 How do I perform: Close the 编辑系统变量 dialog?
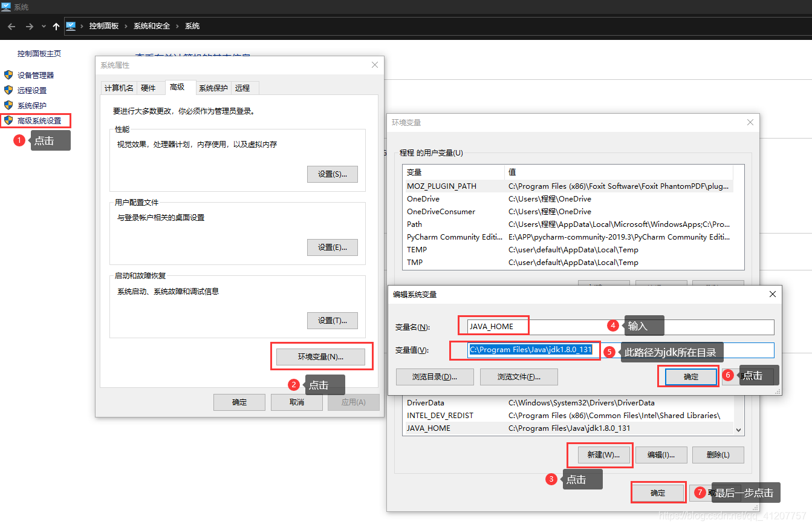point(772,294)
